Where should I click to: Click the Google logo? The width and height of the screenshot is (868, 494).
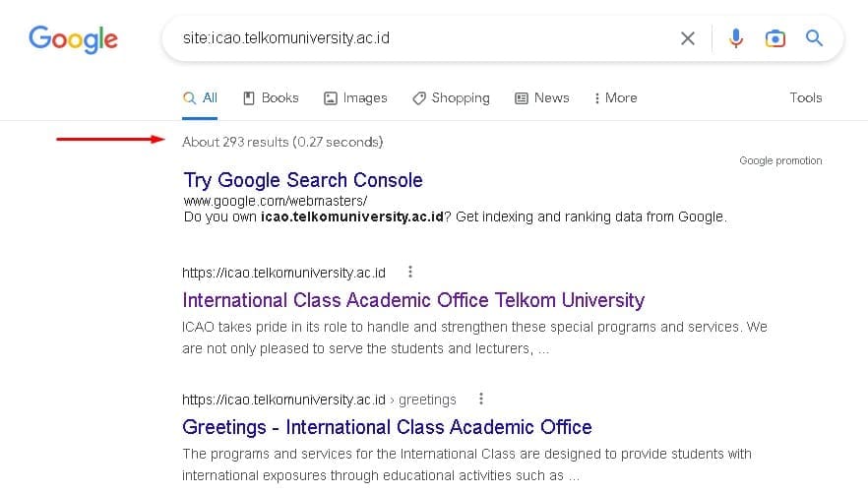coord(73,39)
